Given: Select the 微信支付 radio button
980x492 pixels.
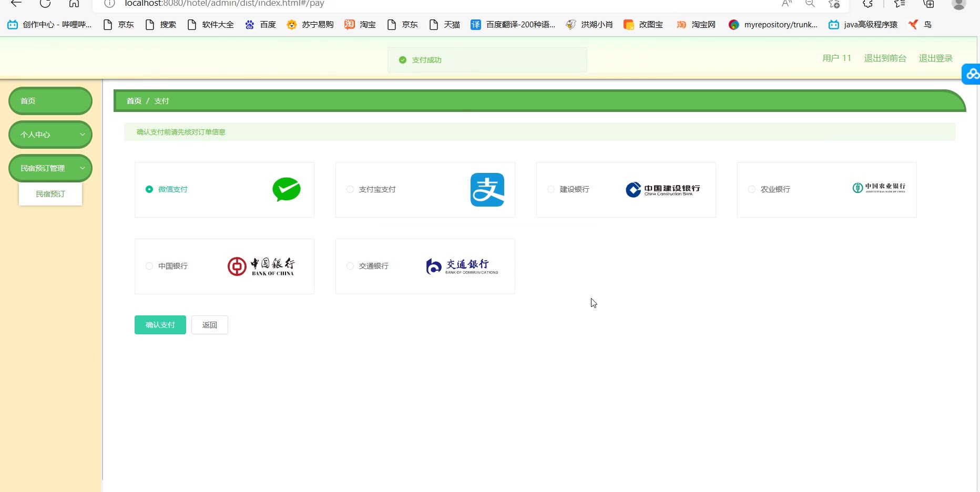Looking at the screenshot, I should click(x=149, y=189).
